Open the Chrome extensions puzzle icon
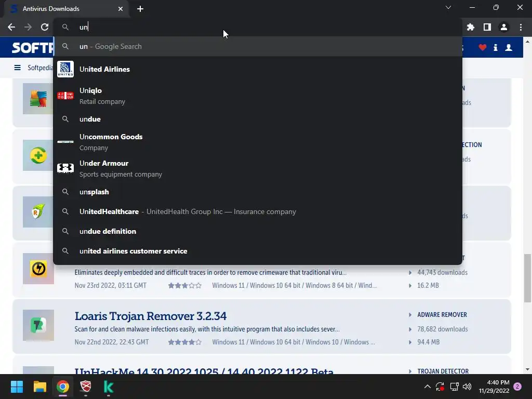 pyautogui.click(x=470, y=27)
